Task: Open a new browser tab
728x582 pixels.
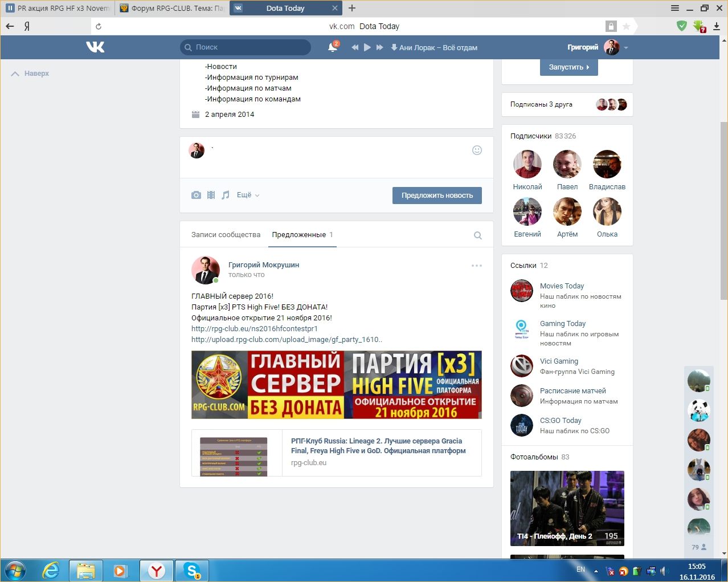Action: pyautogui.click(x=352, y=8)
